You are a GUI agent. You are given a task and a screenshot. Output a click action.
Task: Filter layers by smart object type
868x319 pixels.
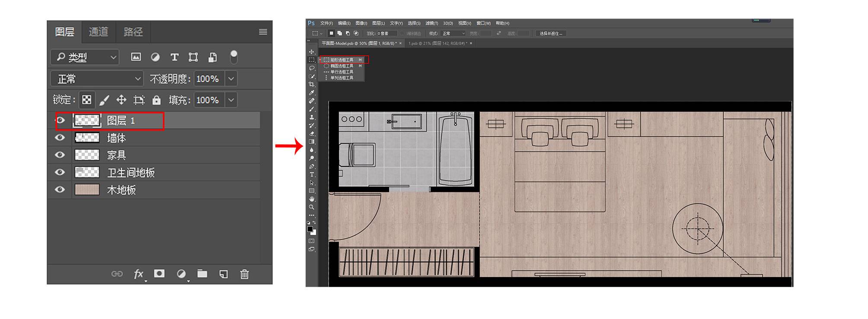212,57
